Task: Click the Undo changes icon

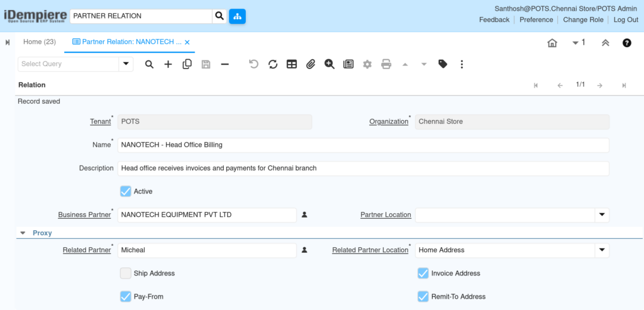Action: [254, 64]
